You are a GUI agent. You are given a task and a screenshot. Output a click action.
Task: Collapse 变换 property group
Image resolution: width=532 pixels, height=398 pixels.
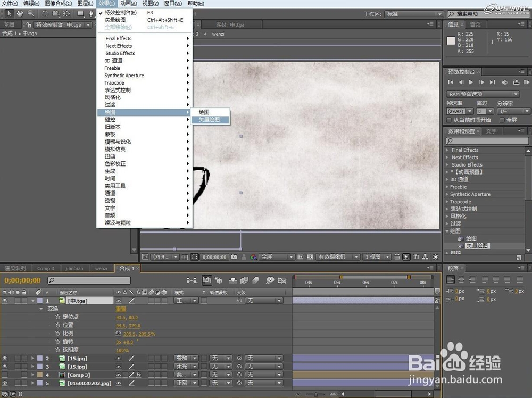click(x=41, y=309)
